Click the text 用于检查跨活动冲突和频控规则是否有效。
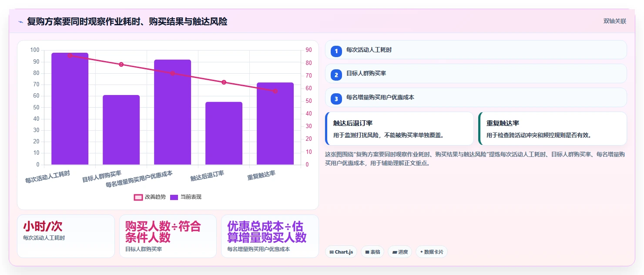Screen dimensions: 644x275 pos(539,135)
